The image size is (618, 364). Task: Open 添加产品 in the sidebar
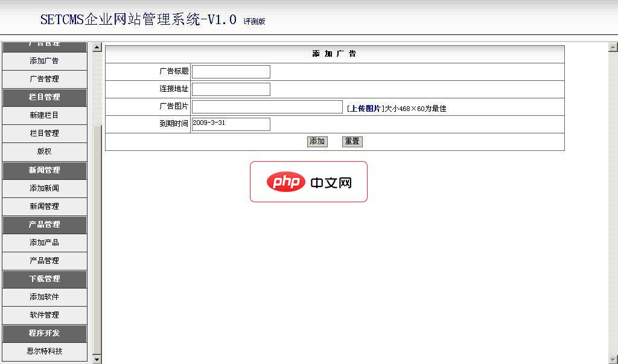(44, 243)
